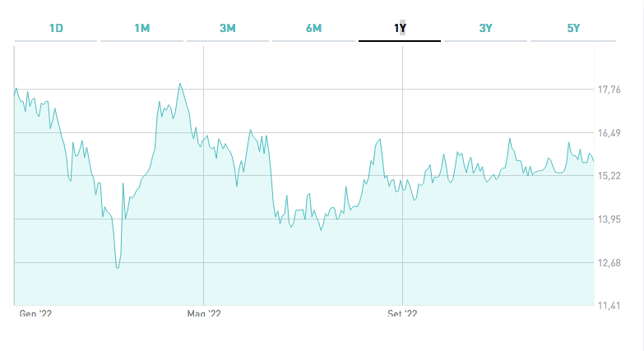Click the lowest trough of the price line
This screenshot has height=351, width=644.
(118, 267)
